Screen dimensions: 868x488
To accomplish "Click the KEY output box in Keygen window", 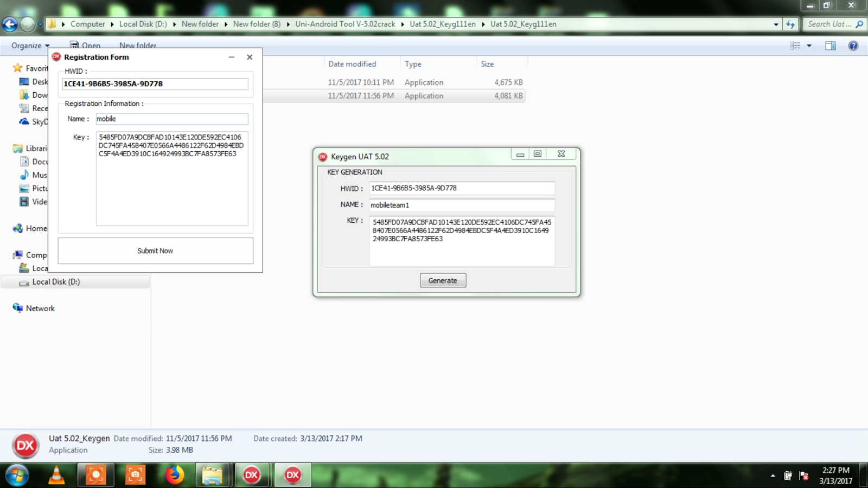I will (462, 241).
